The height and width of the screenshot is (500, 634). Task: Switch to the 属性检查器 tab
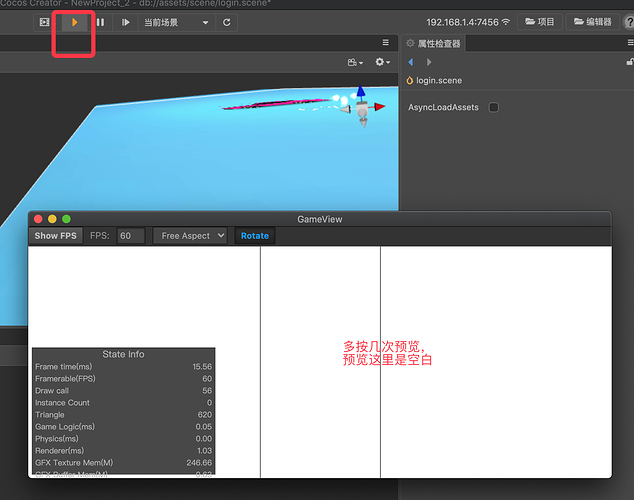pyautogui.click(x=433, y=44)
